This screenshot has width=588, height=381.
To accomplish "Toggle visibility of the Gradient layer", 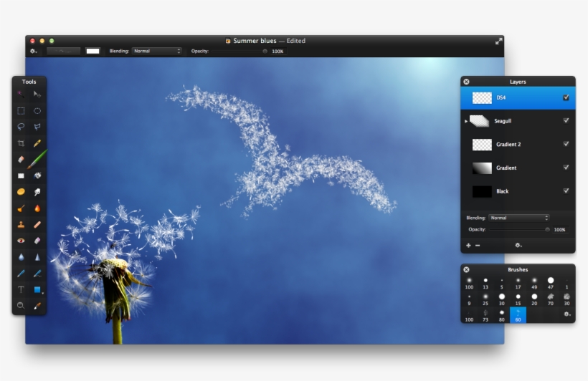I will pyautogui.click(x=566, y=168).
